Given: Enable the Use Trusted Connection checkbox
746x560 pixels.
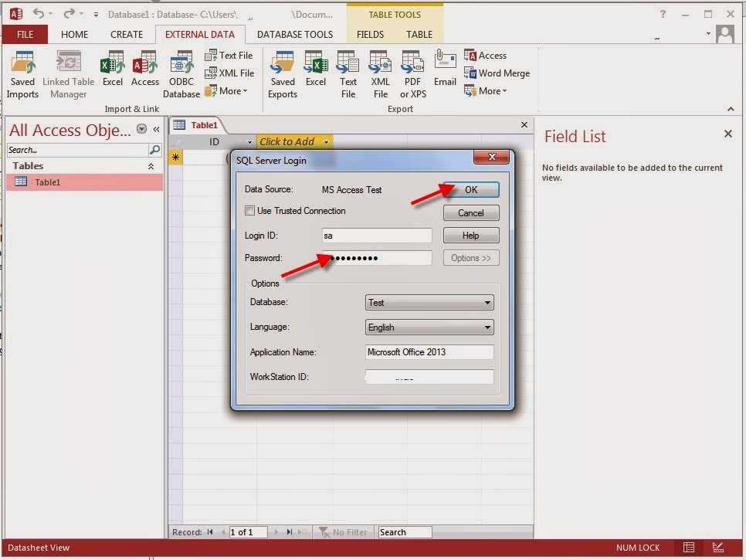Looking at the screenshot, I should pyautogui.click(x=250, y=210).
